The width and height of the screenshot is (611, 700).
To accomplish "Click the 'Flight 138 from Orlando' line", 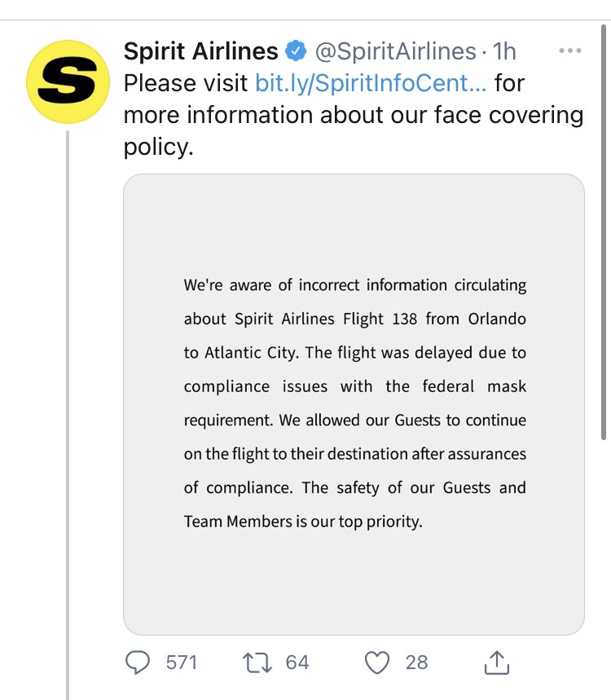I will [354, 319].
